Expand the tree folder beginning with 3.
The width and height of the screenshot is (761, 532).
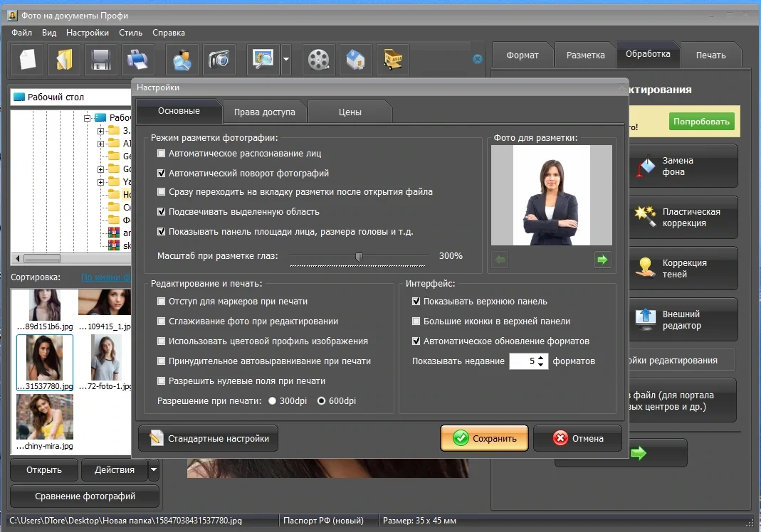[x=100, y=131]
